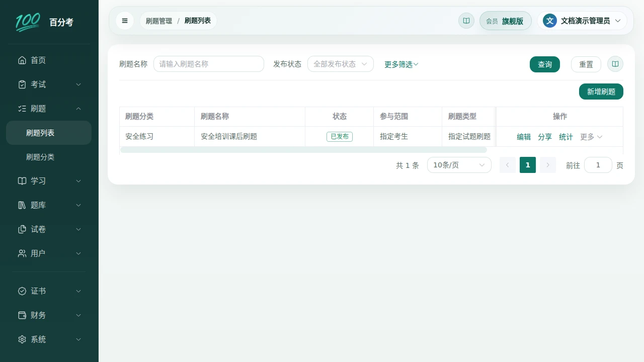Expand the 系统 sidebar menu
This screenshot has height=362, width=644.
(x=49, y=339)
